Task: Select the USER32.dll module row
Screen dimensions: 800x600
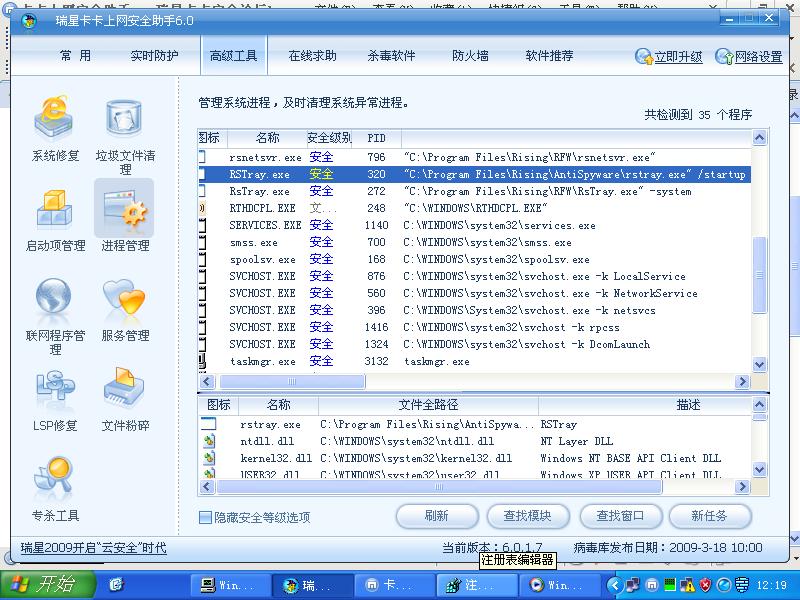Action: 474,474
